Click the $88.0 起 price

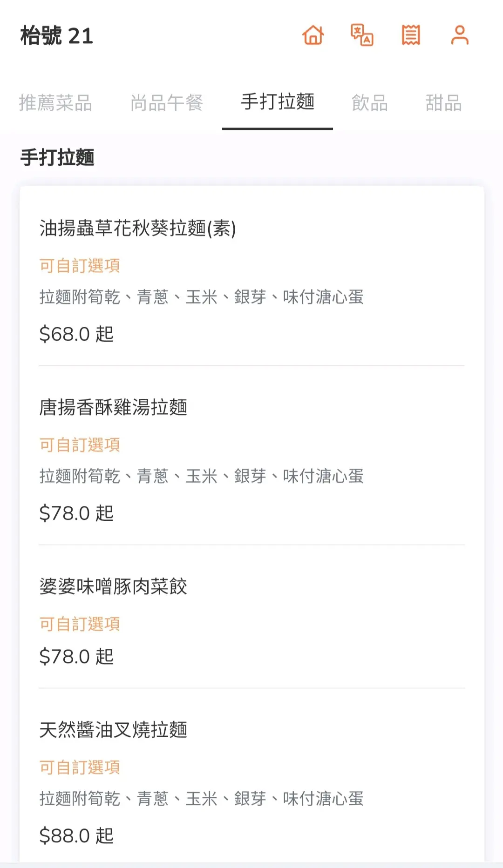pos(76,836)
